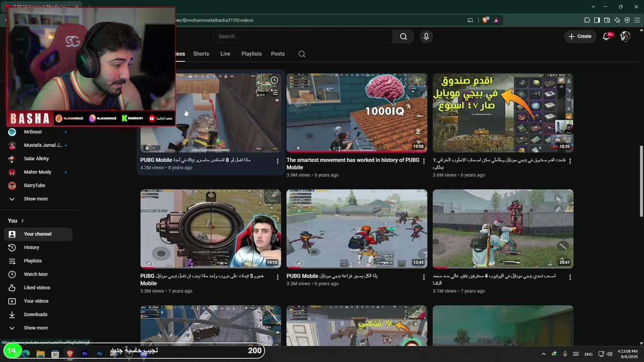Show hidden system tray icons
Viewport: 644px width, 362px height.
click(x=543, y=354)
